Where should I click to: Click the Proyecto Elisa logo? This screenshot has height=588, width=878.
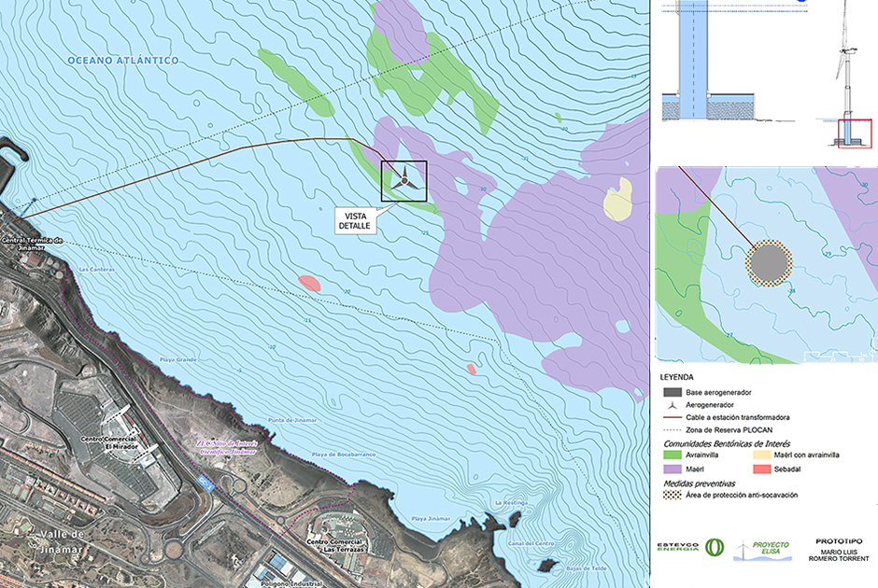tap(765, 547)
